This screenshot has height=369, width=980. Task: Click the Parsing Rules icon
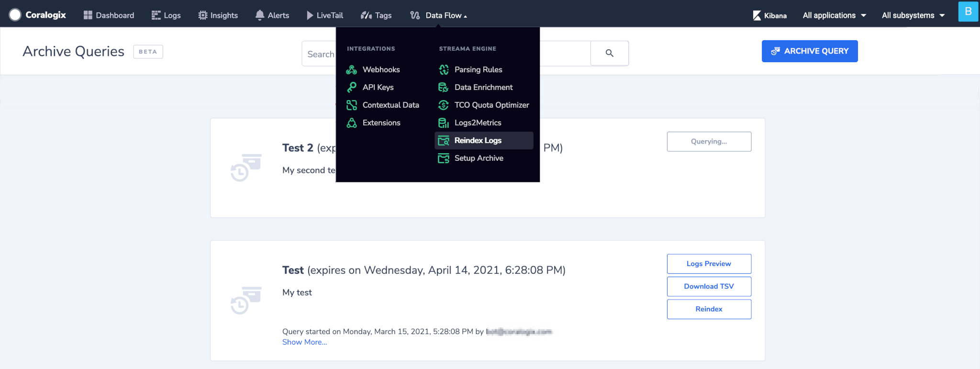click(x=444, y=70)
